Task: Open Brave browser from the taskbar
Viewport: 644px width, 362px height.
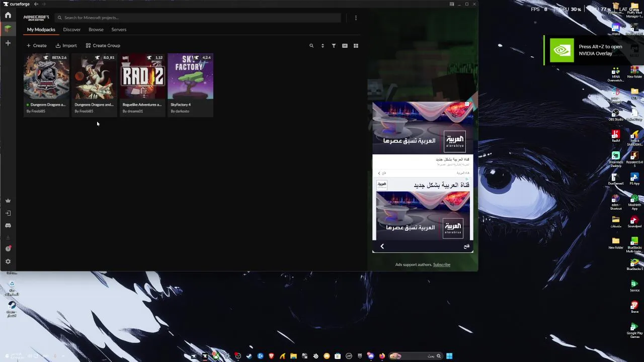Action: pyautogui.click(x=271, y=356)
